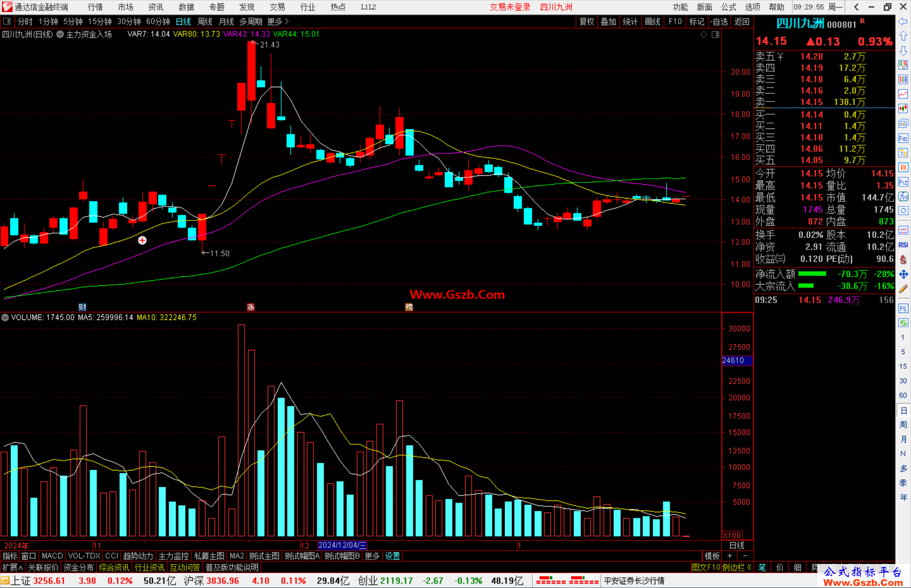
Task: Select the 年 yearly period in sidebar
Action: click(903, 497)
